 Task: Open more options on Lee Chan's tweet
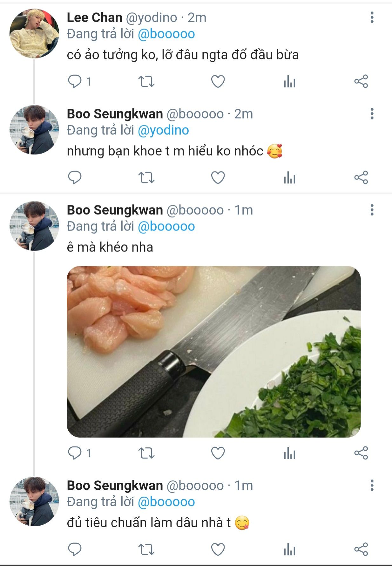372,17
